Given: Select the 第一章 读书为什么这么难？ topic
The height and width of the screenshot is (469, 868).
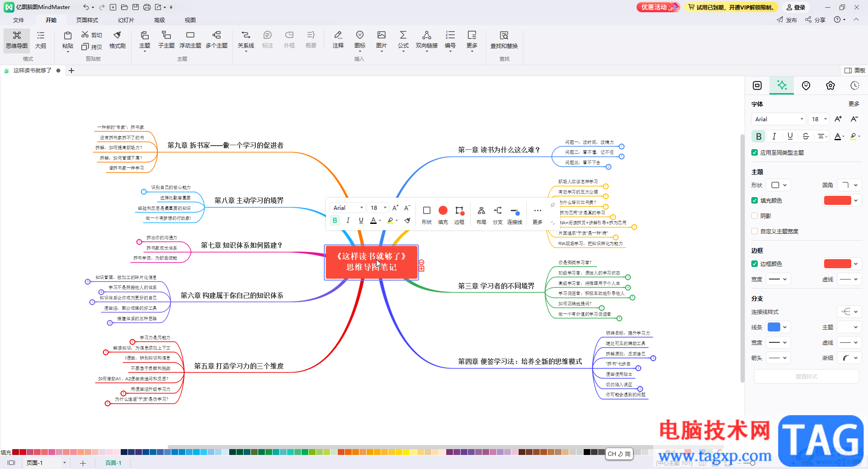Looking at the screenshot, I should [499, 150].
